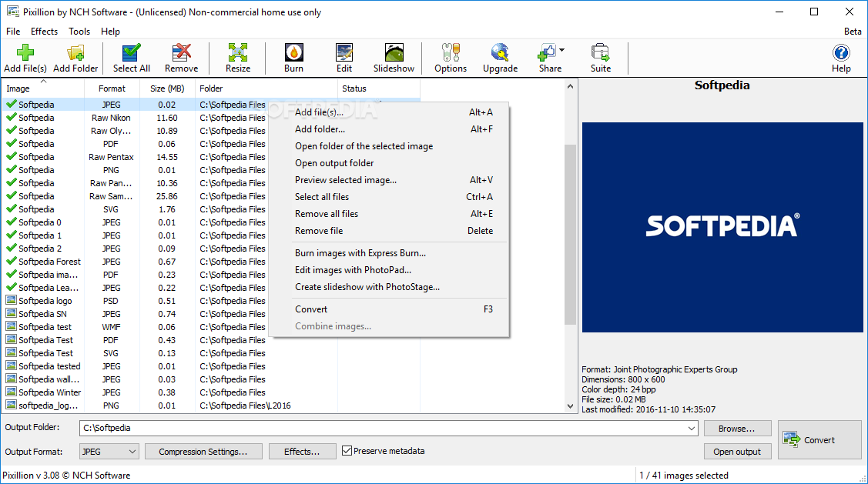868x484 pixels.
Task: Sort by the Size (MB) column header
Action: 166,88
